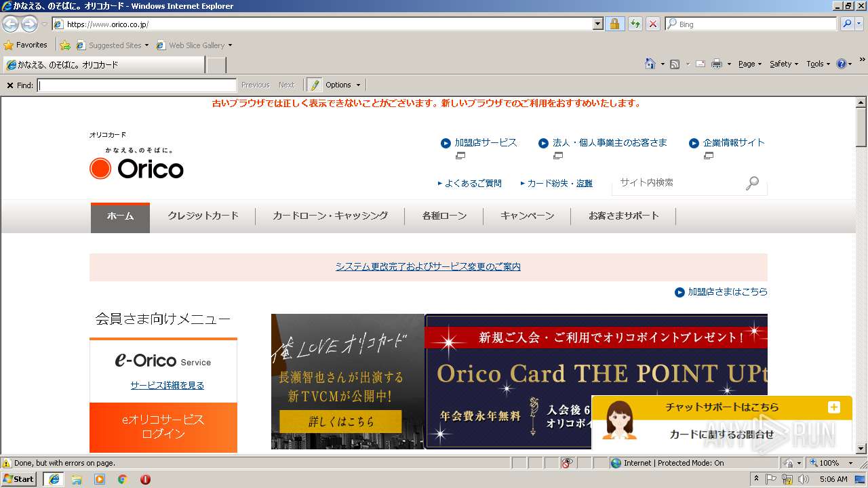The width and height of the screenshot is (868, 488).
Task: Select the ホーム navigation tab
Action: tap(120, 216)
